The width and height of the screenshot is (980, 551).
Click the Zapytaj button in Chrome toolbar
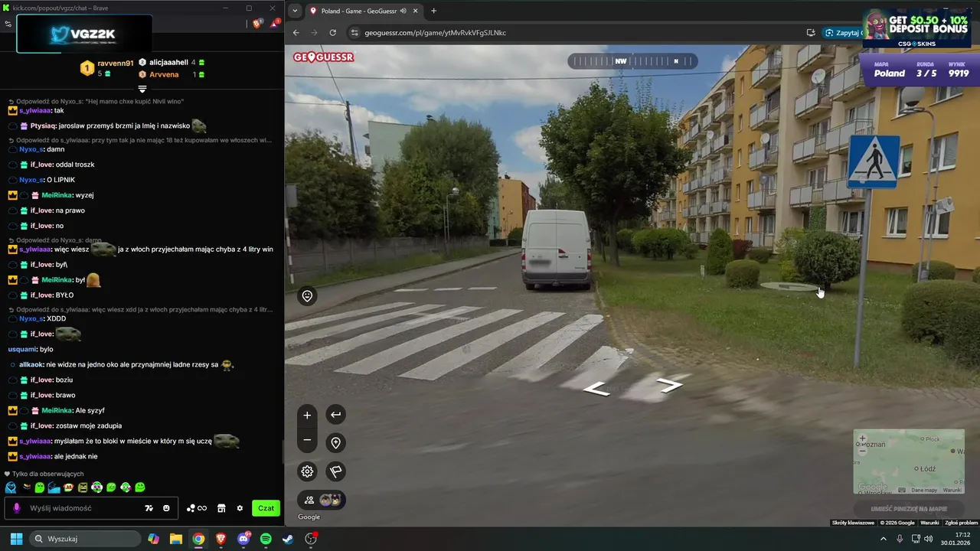[x=842, y=33]
